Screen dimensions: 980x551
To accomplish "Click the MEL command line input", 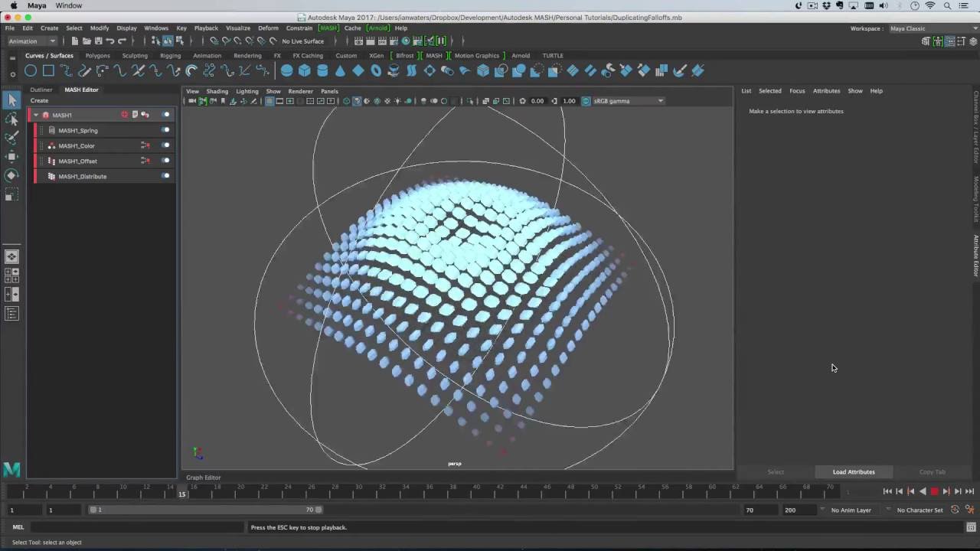I will 138,527.
